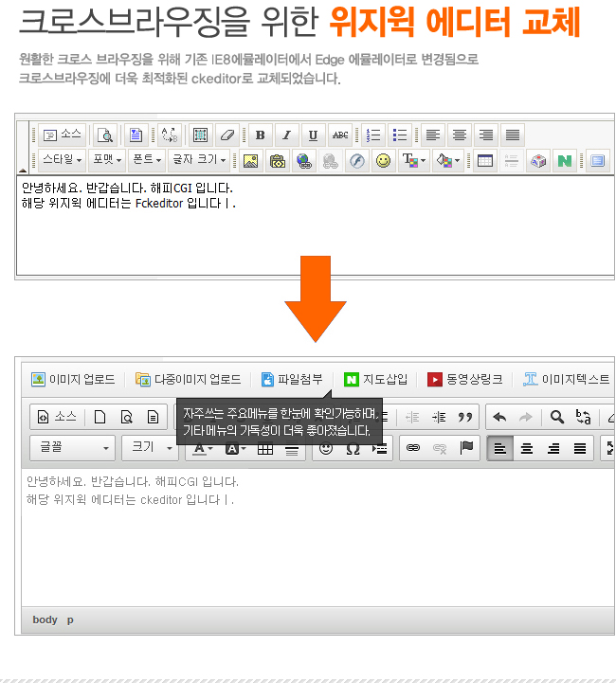The image size is (616, 683).
Task: Click the last blue window icon in Fckeditor toolbar
Action: coord(598,161)
